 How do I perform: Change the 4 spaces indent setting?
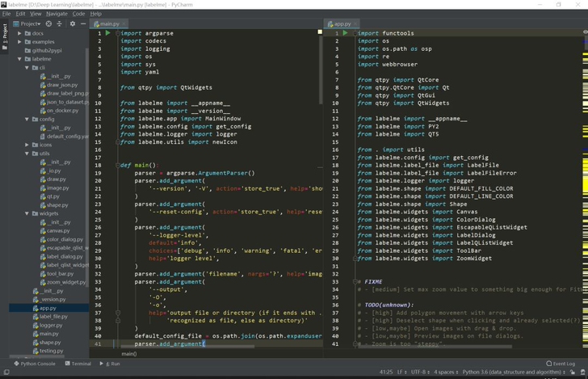pos(446,373)
